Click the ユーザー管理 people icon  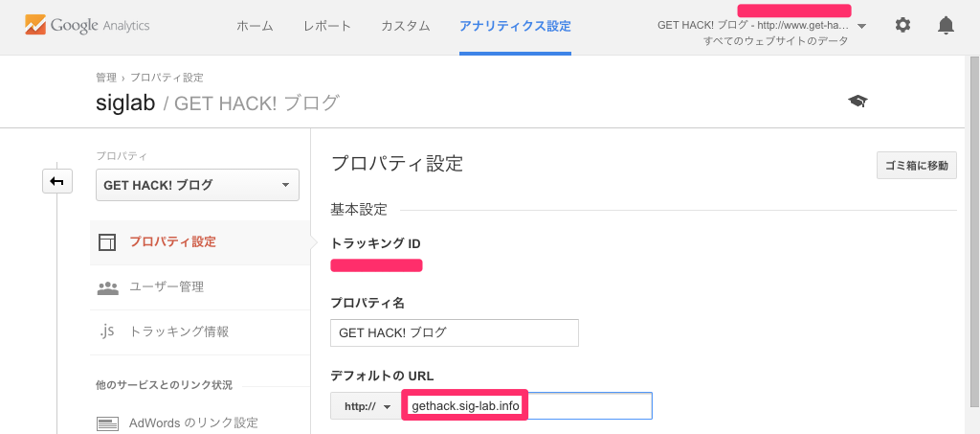click(107, 287)
